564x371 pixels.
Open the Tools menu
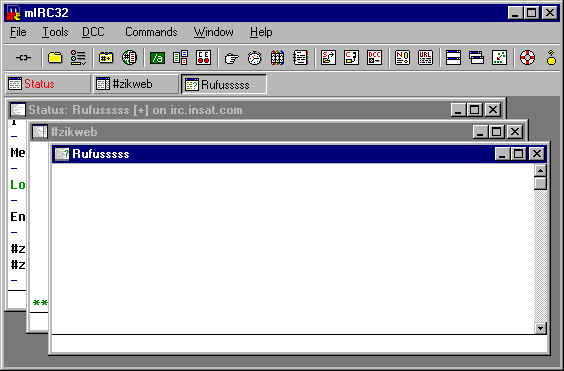click(55, 32)
